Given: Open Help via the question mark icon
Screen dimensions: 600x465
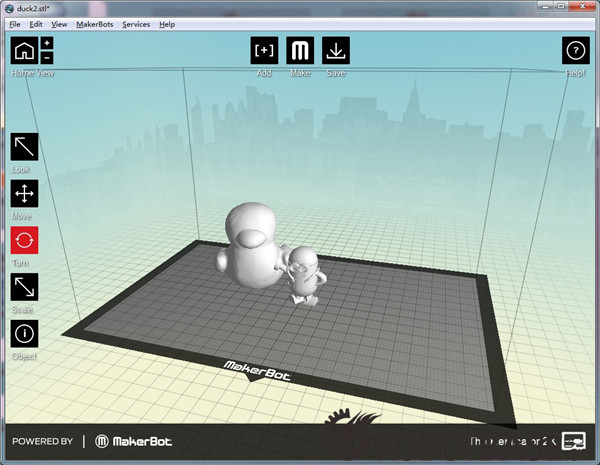Looking at the screenshot, I should pyautogui.click(x=575, y=50).
